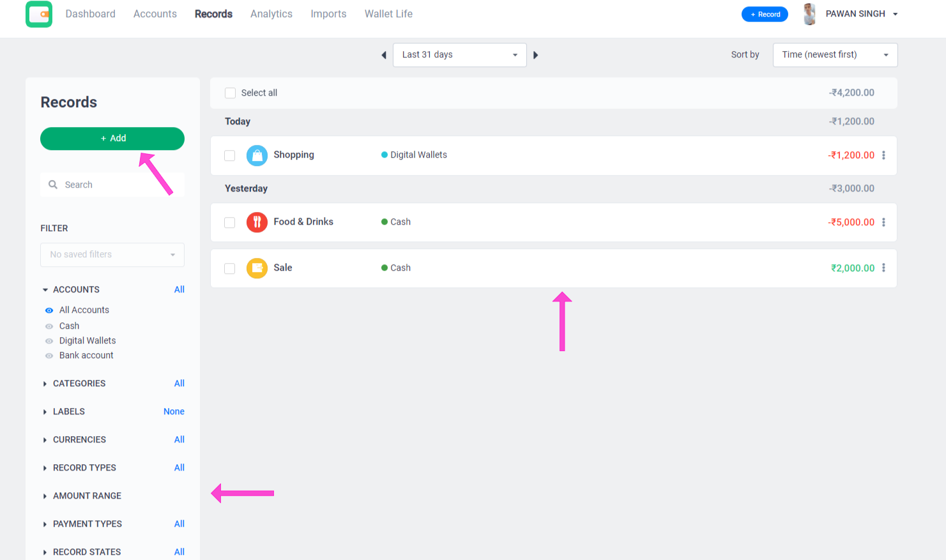946x560 pixels.
Task: Click the All link for CURRENCIES
Action: coord(179,440)
